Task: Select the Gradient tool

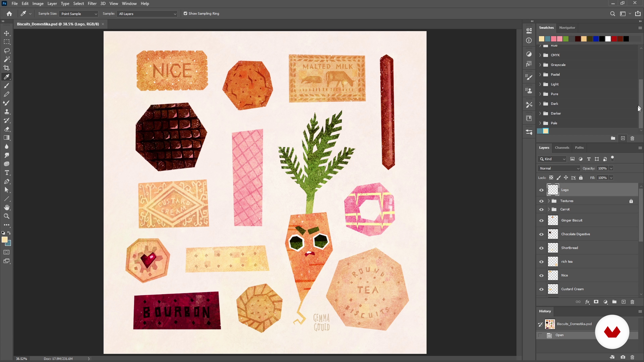Action: [x=7, y=138]
